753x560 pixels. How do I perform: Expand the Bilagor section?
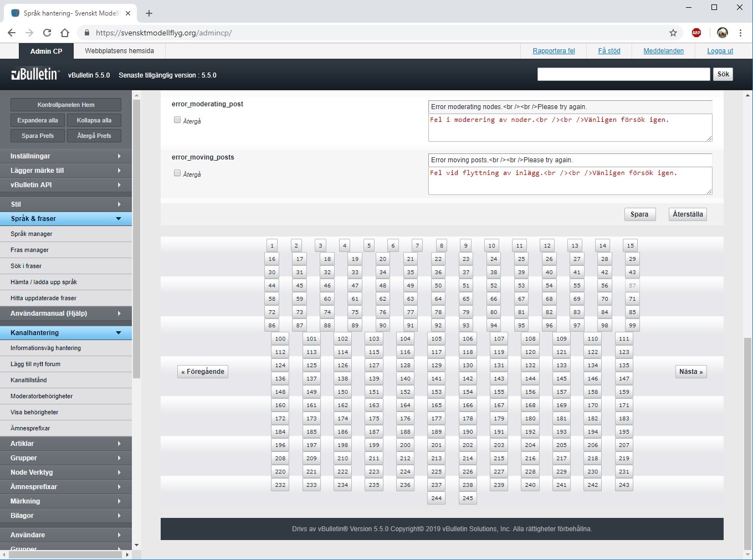[x=66, y=516]
